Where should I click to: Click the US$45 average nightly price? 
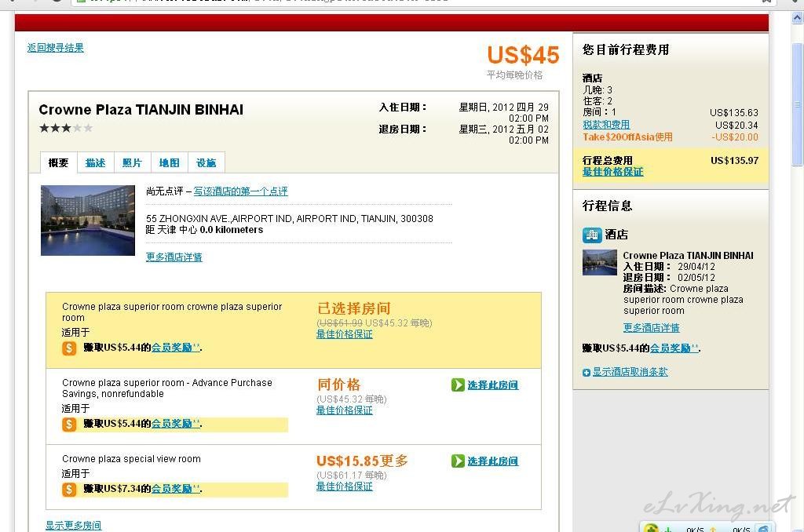523,55
